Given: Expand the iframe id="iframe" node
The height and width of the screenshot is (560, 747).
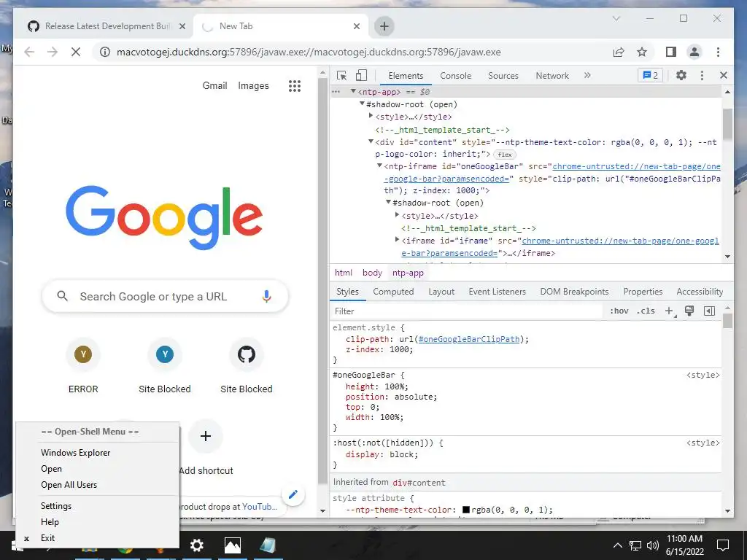Looking at the screenshot, I should click(x=397, y=240).
